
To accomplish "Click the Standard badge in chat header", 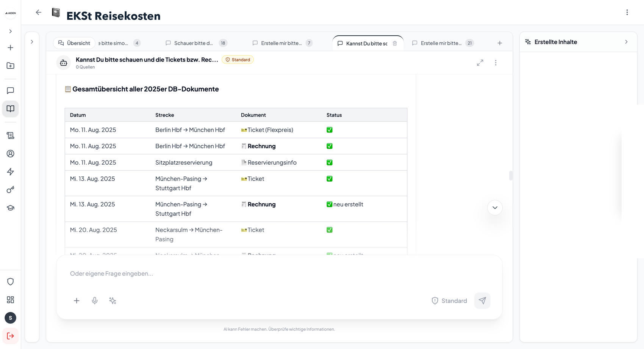I will point(238,60).
